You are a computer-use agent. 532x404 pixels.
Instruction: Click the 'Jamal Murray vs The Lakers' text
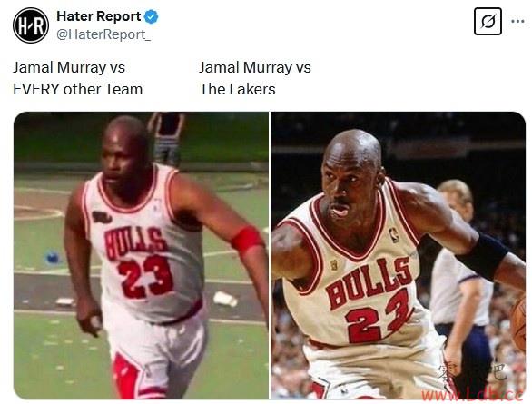(x=255, y=78)
